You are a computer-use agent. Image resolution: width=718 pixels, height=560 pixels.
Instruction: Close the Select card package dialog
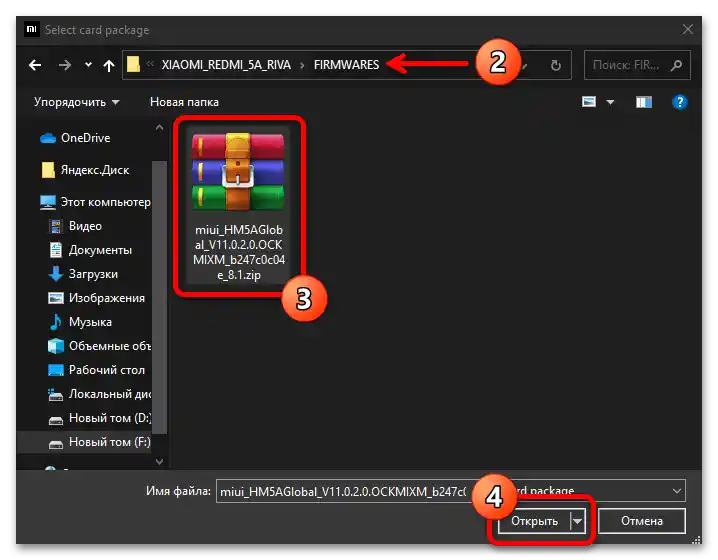point(687,30)
